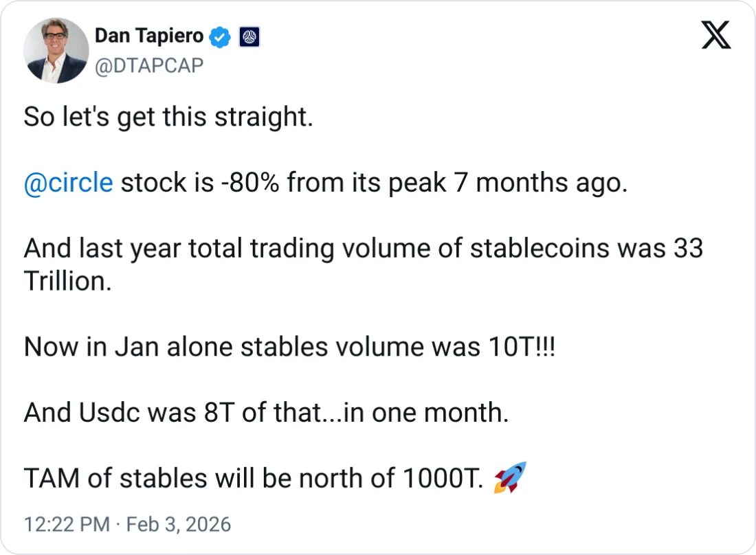Click the blue verified checkmark badge

[219, 37]
